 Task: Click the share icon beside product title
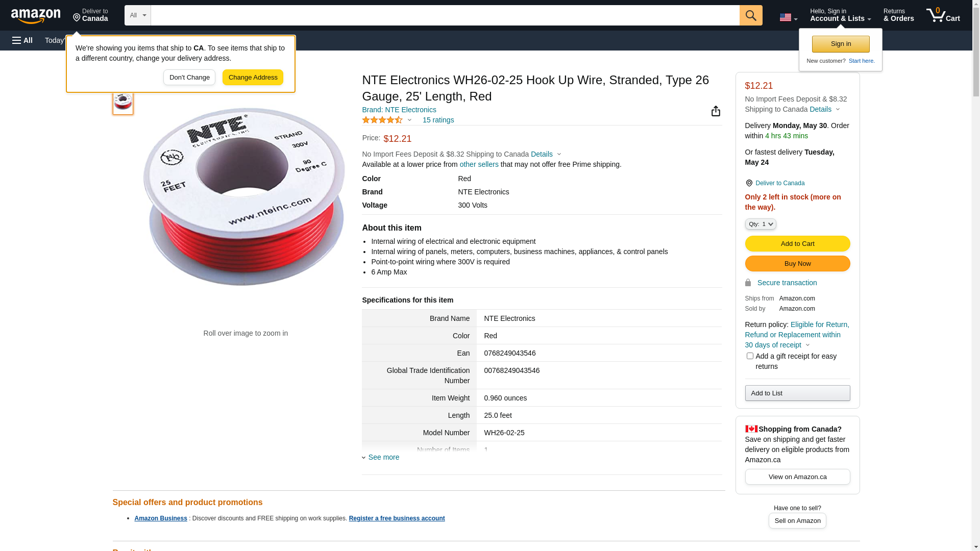pyautogui.click(x=716, y=111)
